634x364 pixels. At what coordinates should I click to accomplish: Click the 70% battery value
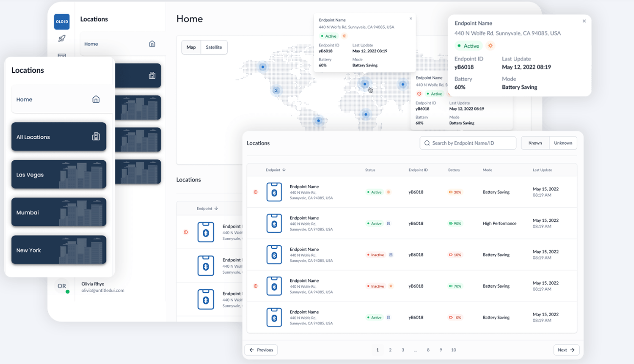[x=458, y=286]
